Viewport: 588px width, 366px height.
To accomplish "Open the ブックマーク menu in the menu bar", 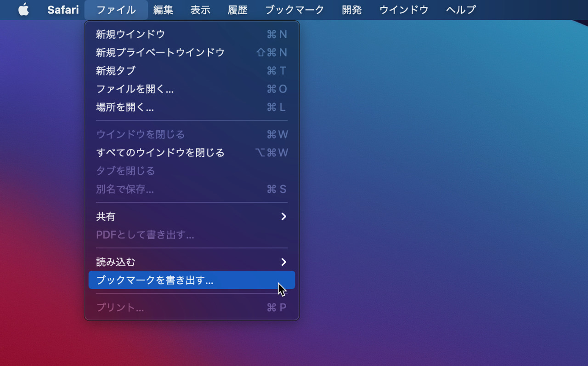I will (x=294, y=10).
